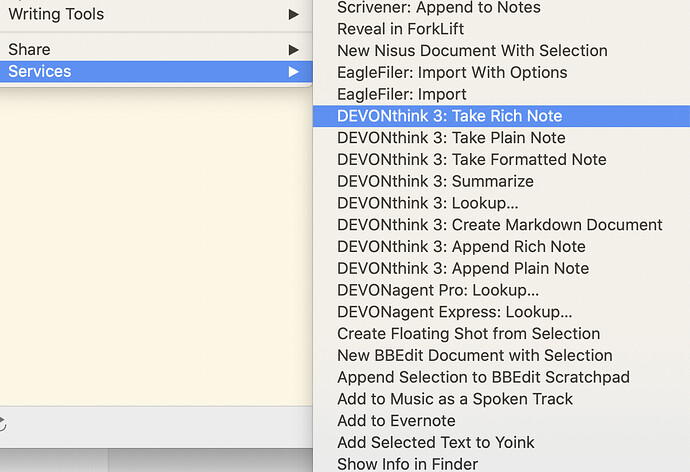Screen dimensions: 690x472
Task: Select DEVONthink 3: Create Markdown Document
Action: (501, 225)
